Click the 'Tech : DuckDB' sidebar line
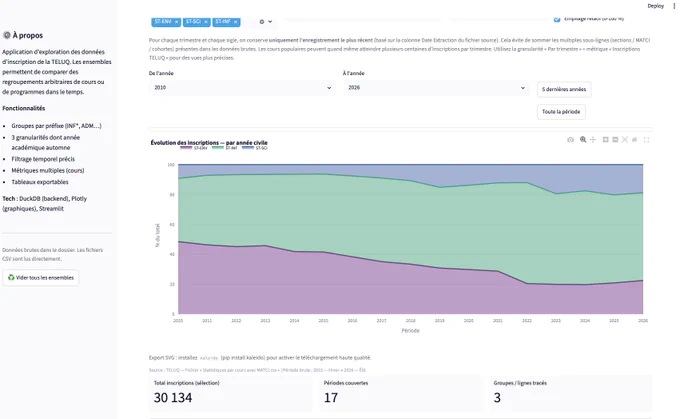The image size is (680, 419). [x=44, y=203]
